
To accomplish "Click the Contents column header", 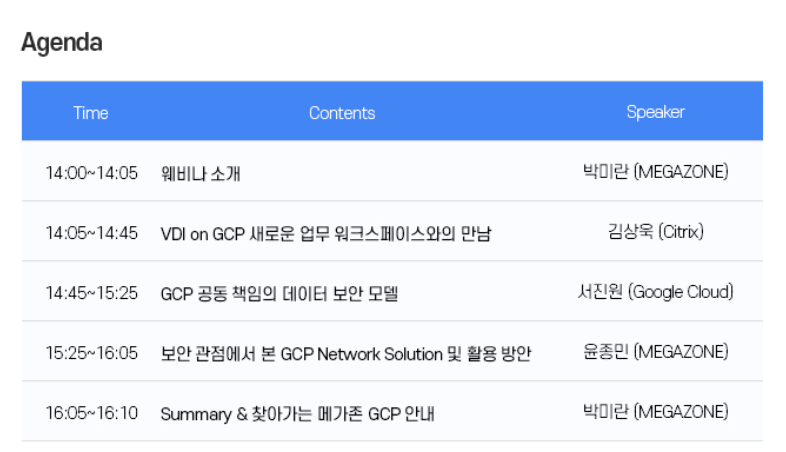I will (x=342, y=112).
